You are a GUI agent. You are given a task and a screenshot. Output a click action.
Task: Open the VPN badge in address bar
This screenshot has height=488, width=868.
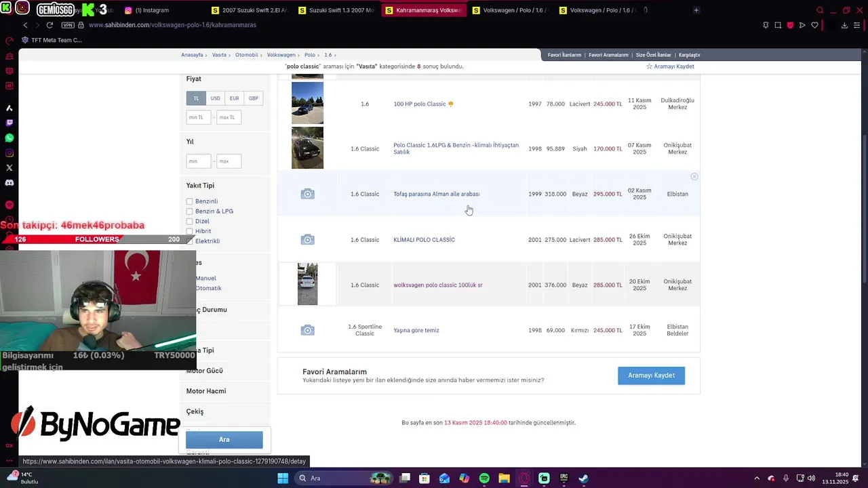(x=67, y=25)
